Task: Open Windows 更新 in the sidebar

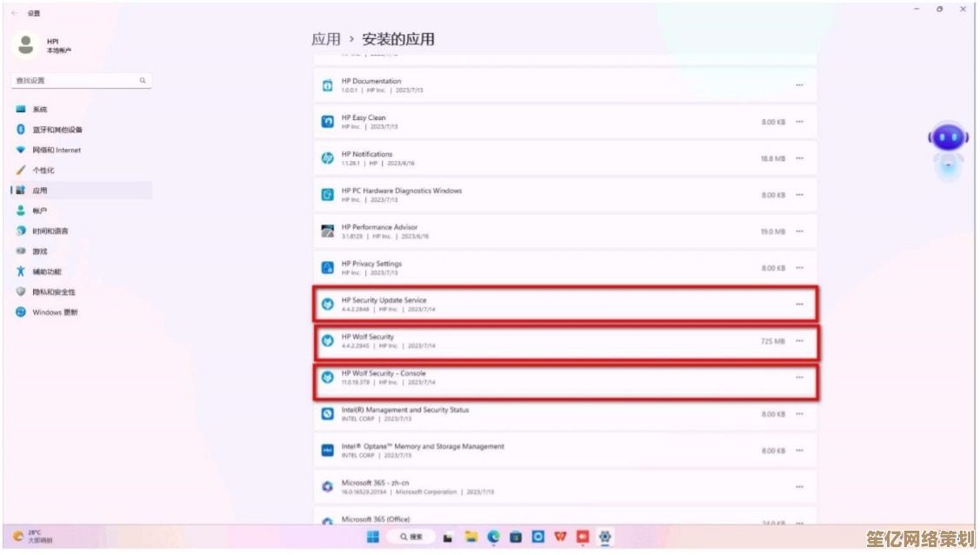Action: (x=55, y=312)
